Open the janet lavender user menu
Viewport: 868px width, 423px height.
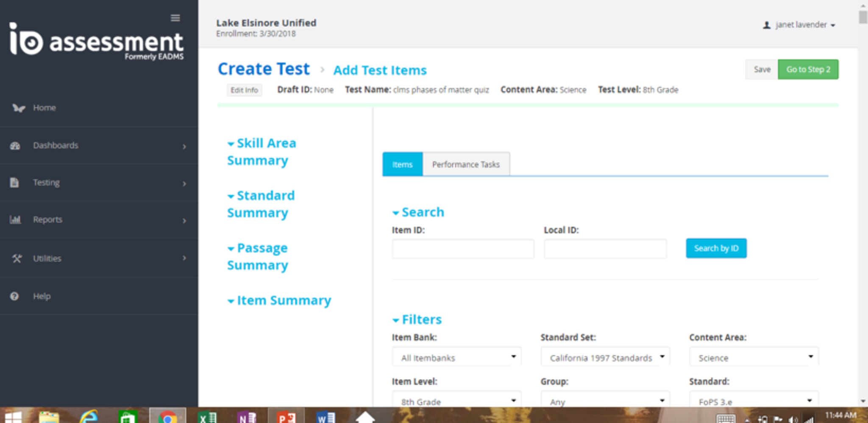coord(800,25)
